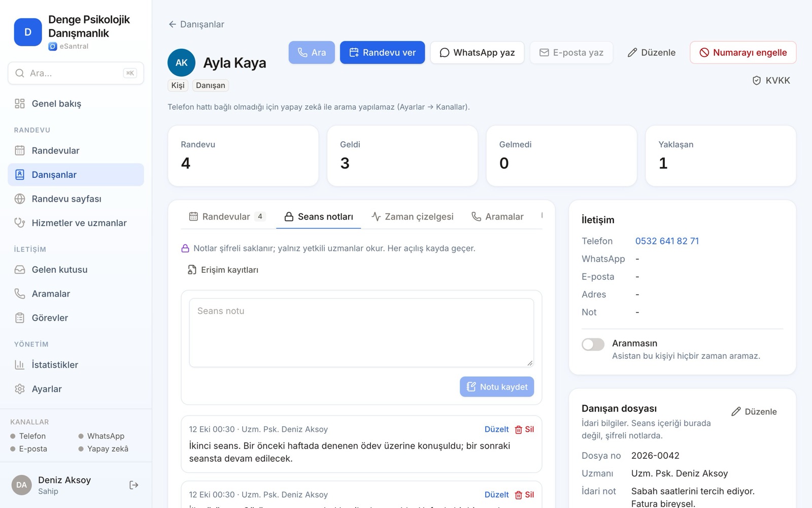Image resolution: width=812 pixels, height=508 pixels.
Task: Open Erişim kayıtları log icon
Action: (x=192, y=270)
